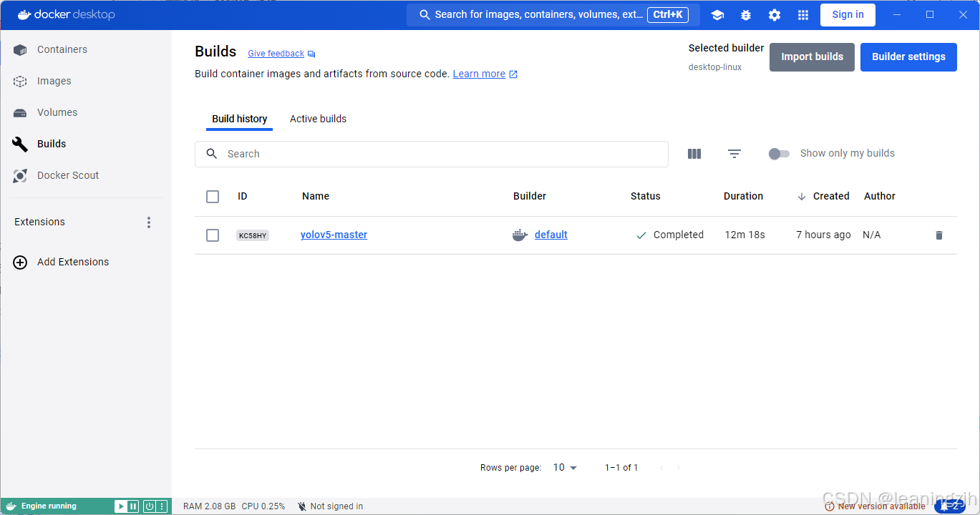Click the KC58HY build ID badge
The width and height of the screenshot is (980, 515).
click(253, 235)
